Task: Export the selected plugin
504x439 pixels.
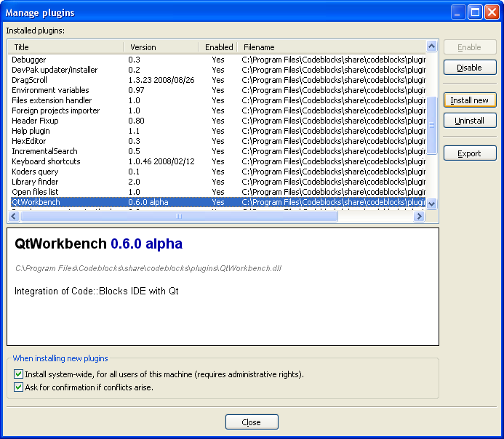Action: [470, 153]
